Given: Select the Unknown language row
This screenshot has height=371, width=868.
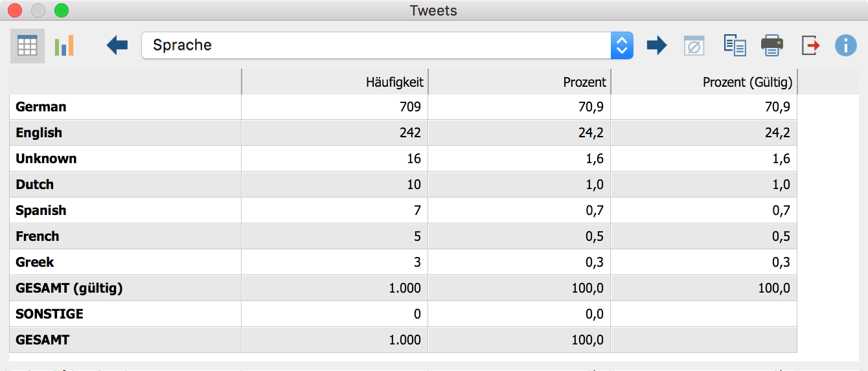Looking at the screenshot, I should point(403,159).
